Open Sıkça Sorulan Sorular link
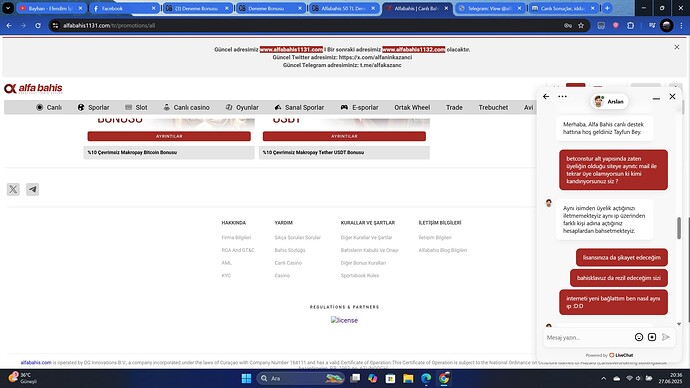The image size is (690, 388). pos(297,238)
